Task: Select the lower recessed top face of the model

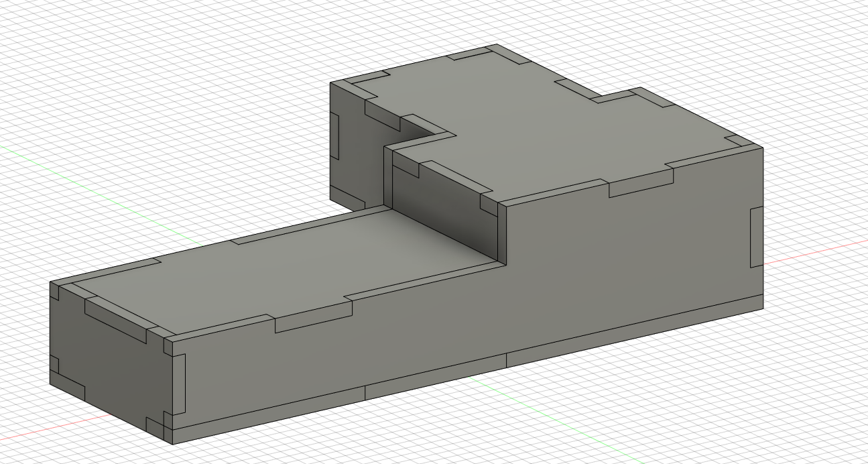Action: click(288, 268)
